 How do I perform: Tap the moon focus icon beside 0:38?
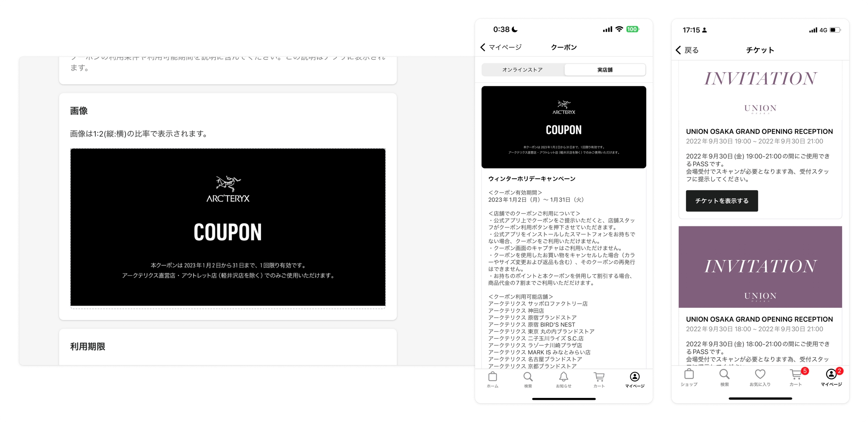click(515, 29)
